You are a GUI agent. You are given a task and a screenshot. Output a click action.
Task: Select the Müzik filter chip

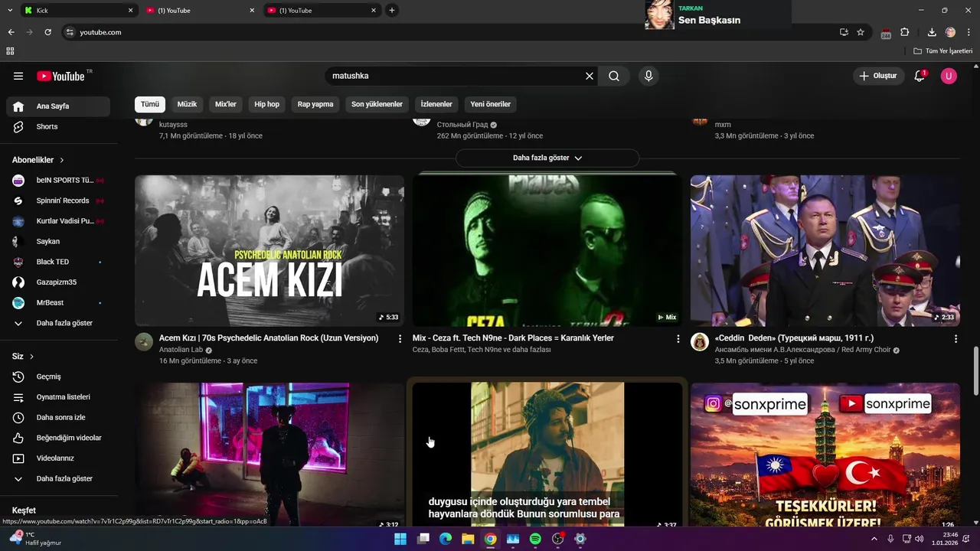click(x=187, y=104)
